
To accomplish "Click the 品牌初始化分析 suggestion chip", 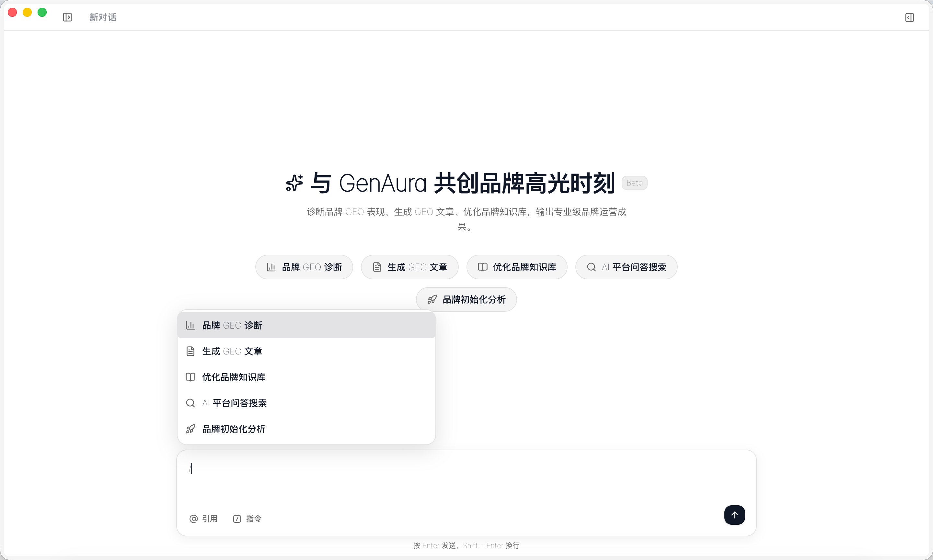I will [466, 300].
